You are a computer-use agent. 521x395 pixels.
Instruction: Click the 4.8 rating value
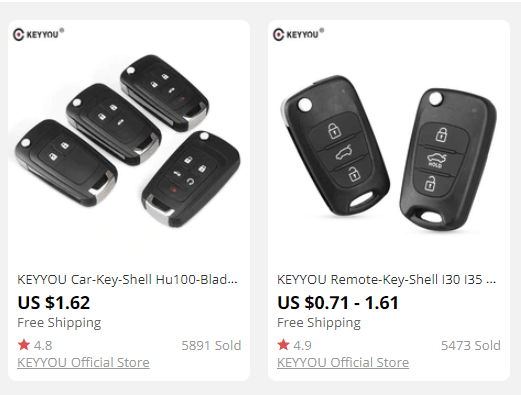(43, 345)
